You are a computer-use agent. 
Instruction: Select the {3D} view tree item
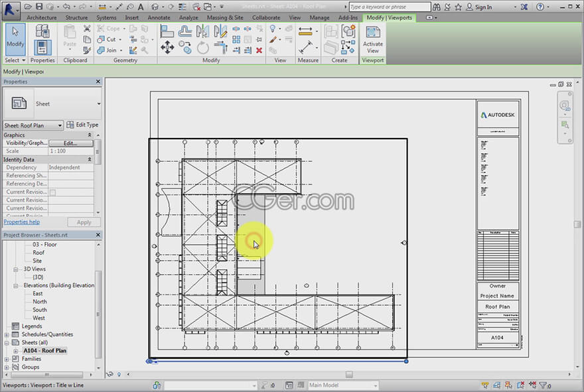tap(38, 277)
